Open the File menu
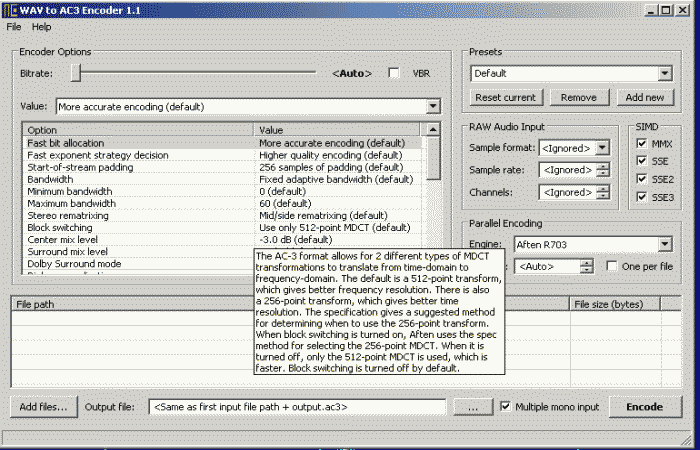Screen dimensions: 700x450 (x=13, y=27)
